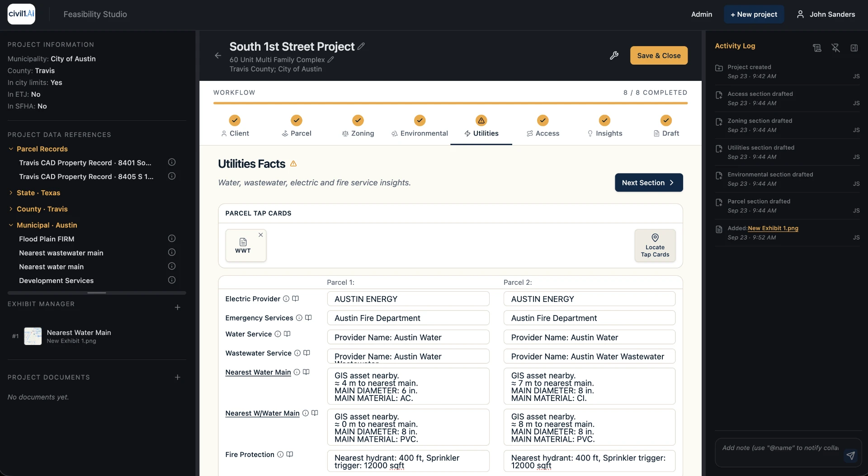Viewport: 868px width, 476px height.
Task: Click the Utilities Facts warning icon
Action: pos(293,164)
